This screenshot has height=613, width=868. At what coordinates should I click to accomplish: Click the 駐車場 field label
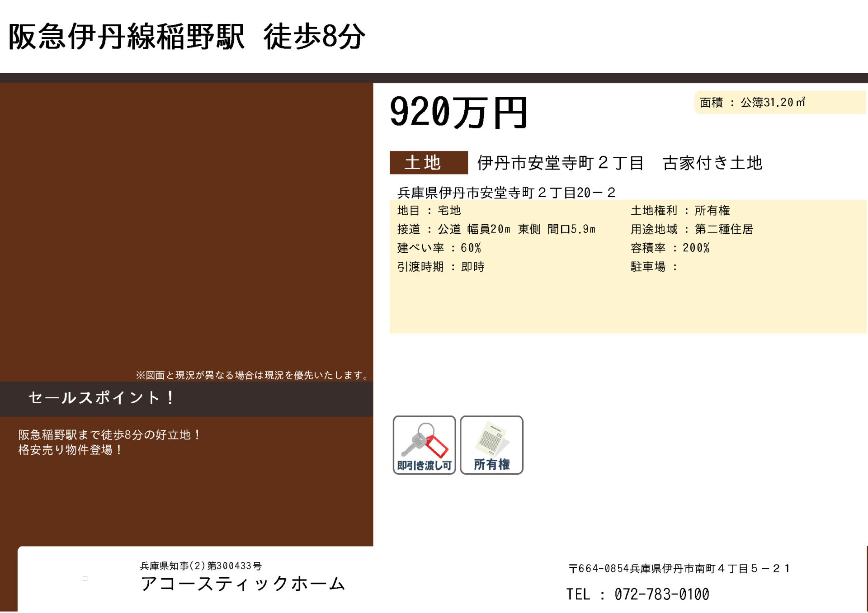tap(654, 267)
